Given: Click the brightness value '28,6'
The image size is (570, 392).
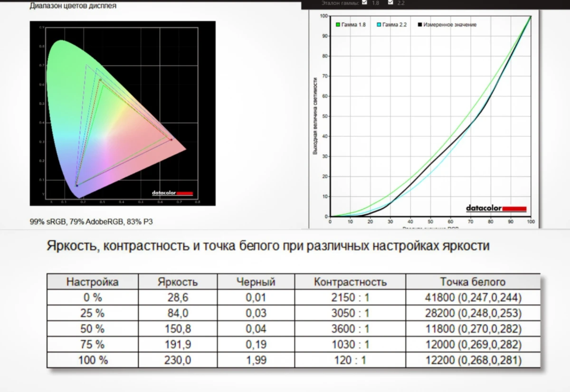Looking at the screenshot, I should coord(178,297).
